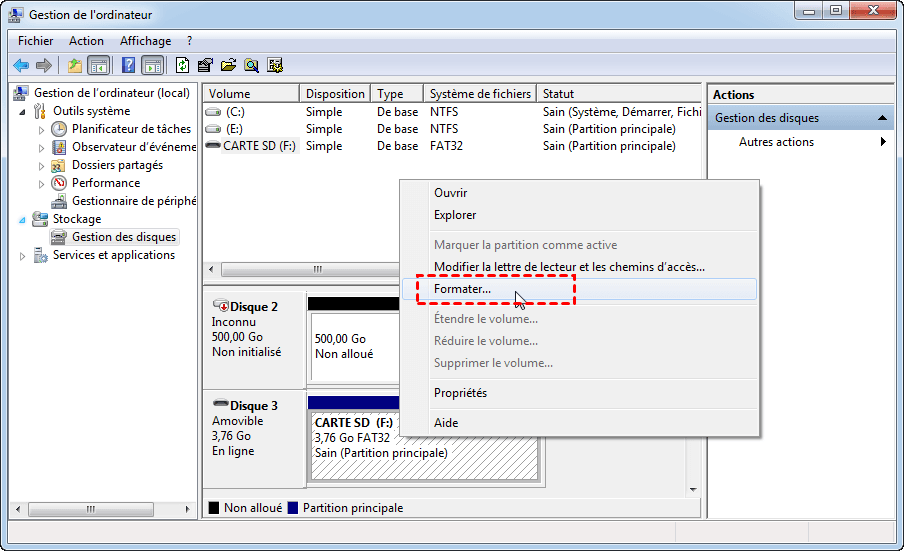
Task: Click the magnifier search toolbar icon
Action: coord(251,66)
